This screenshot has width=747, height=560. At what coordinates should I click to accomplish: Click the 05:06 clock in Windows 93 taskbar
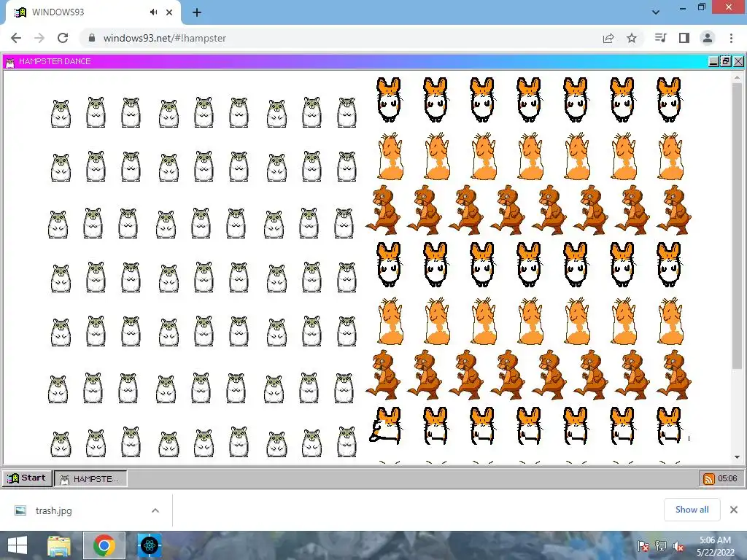[x=727, y=478]
